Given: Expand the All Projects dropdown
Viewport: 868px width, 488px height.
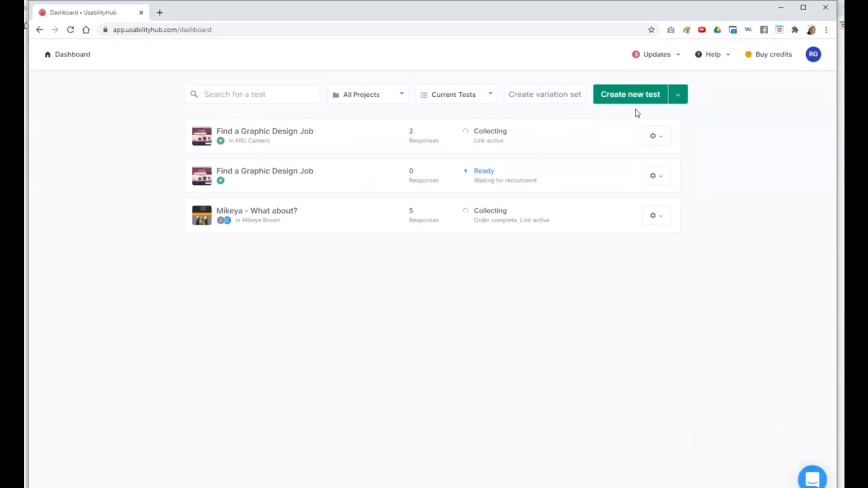Looking at the screenshot, I should click(368, 94).
